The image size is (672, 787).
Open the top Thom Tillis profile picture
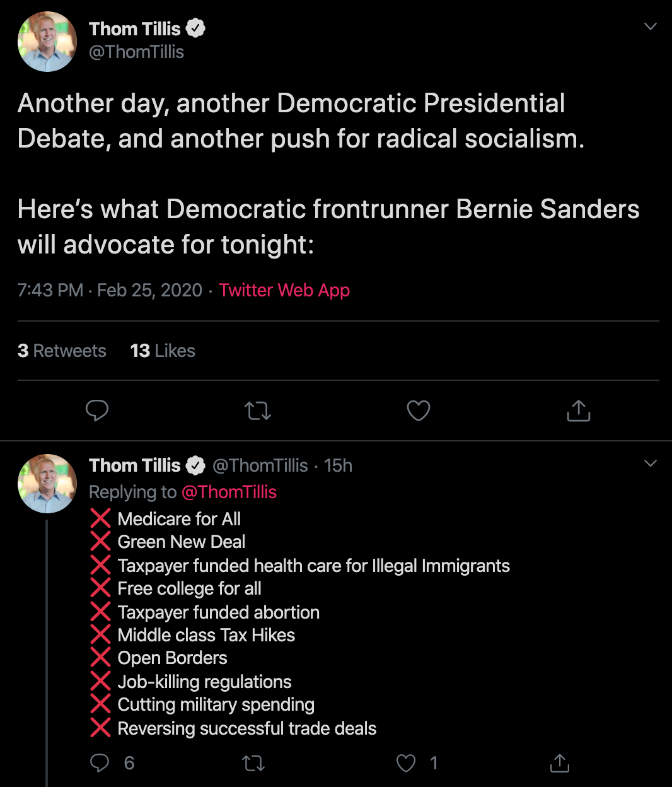point(47,42)
